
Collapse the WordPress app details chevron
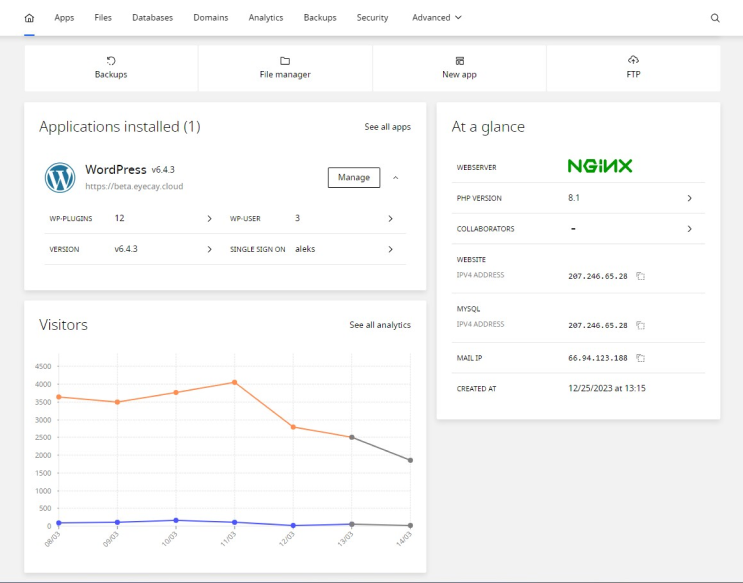coord(396,178)
